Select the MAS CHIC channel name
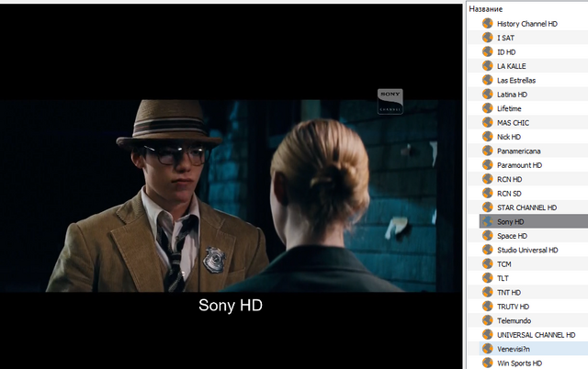Image resolution: width=588 pixels, height=369 pixels. click(513, 122)
